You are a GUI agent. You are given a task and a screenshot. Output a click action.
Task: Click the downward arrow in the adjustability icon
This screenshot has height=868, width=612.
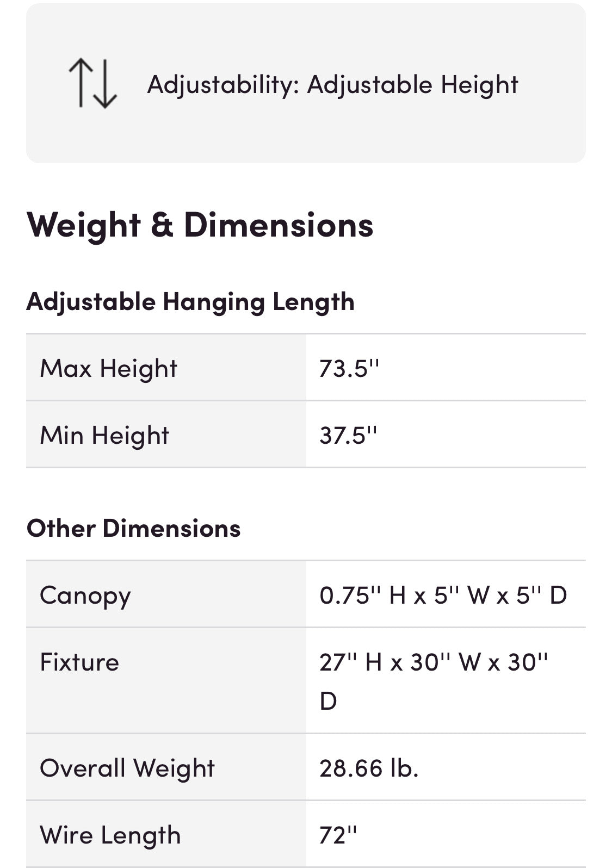coord(105,84)
